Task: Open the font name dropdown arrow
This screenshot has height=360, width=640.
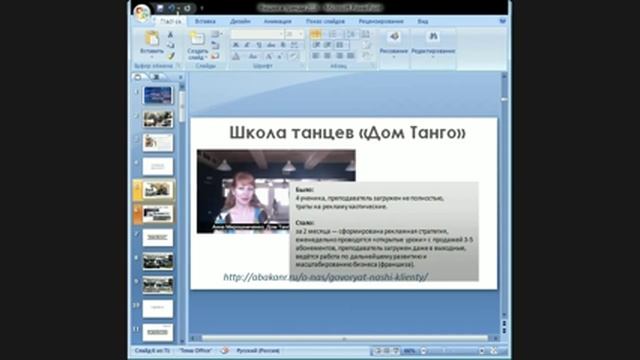Action: [281, 34]
